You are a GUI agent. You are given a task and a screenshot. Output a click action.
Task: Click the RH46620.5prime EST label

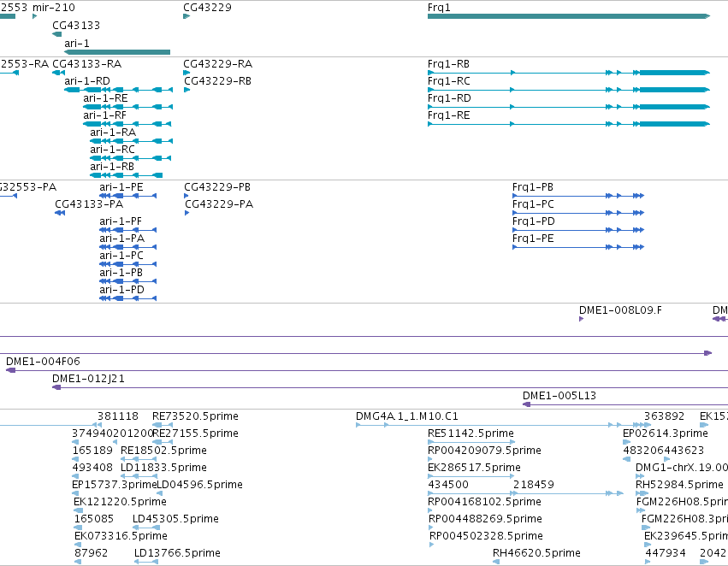(536, 554)
